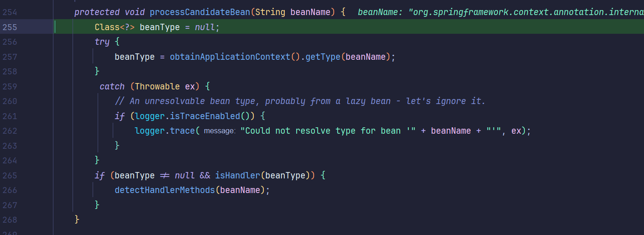Click the detectHandlerMethods method call
Screen dimensions: 644x235
pyautogui.click(x=164, y=190)
